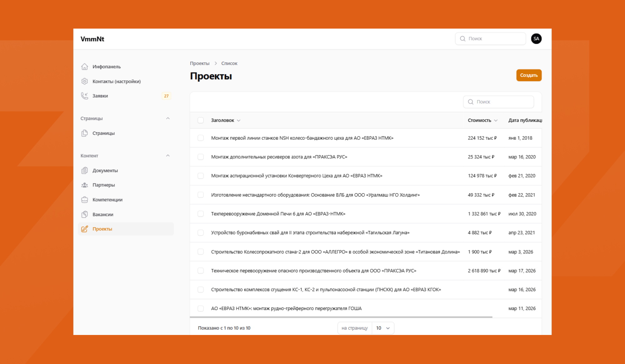Click the VmmNt logo
Image resolution: width=625 pixels, height=364 pixels.
(x=92, y=39)
